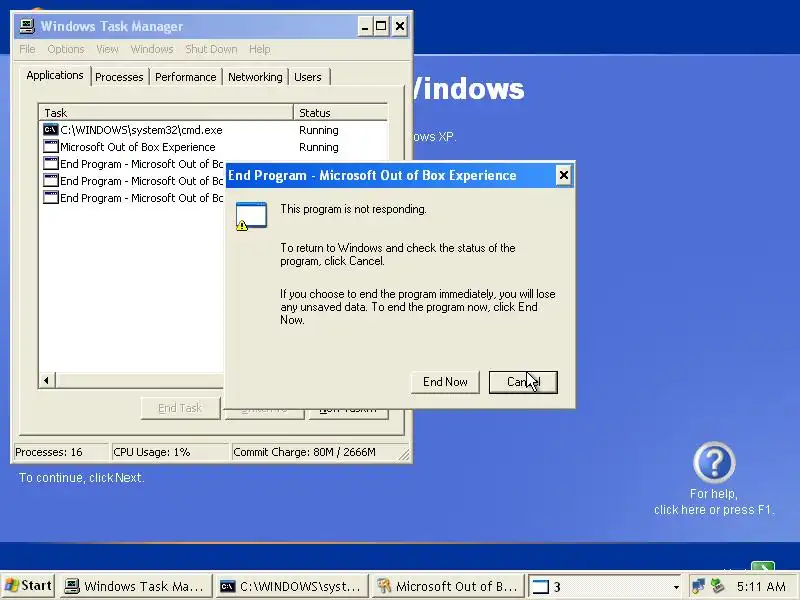Viewport: 800px width, 600px height.
Task: Switch to the Applications tab
Action: [55, 76]
